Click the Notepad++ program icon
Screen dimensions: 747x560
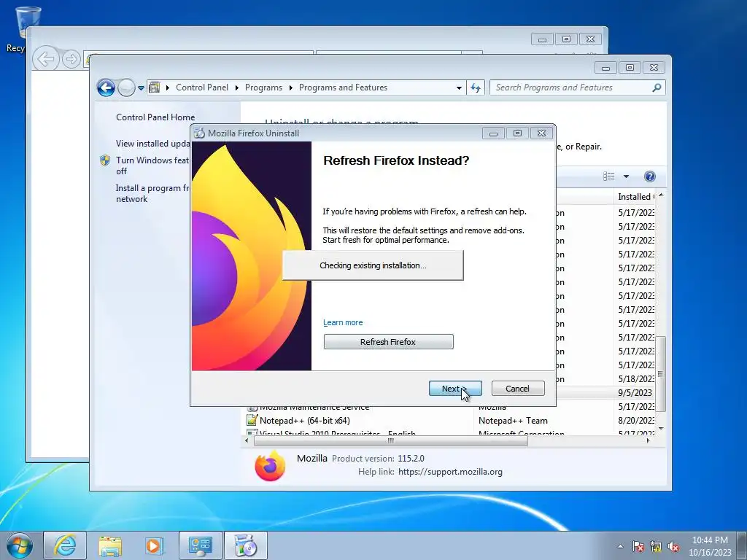252,420
